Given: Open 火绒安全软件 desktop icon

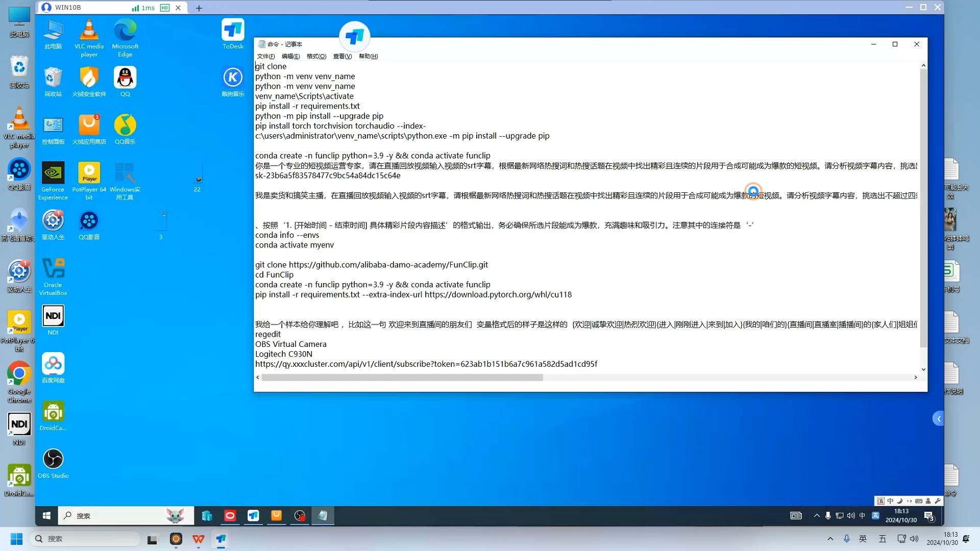Looking at the screenshot, I should (x=89, y=82).
